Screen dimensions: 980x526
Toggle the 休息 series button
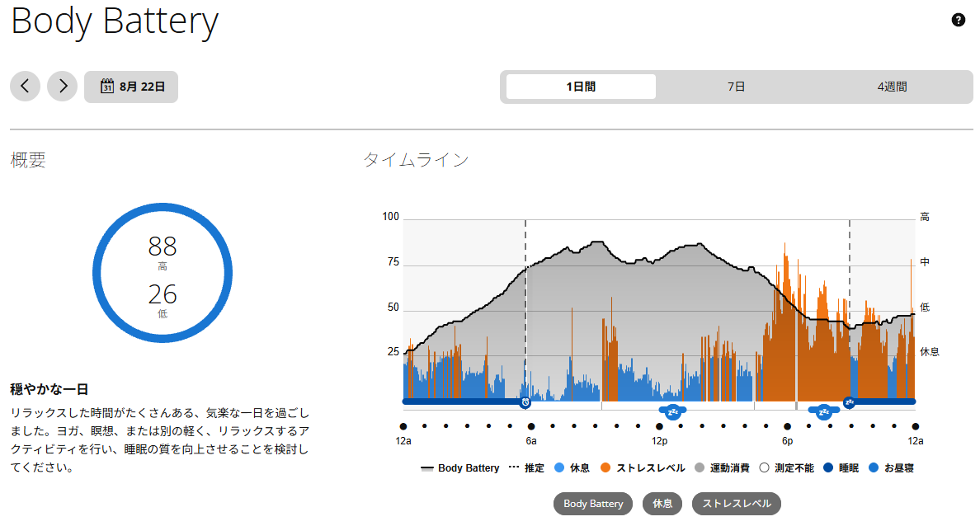pyautogui.click(x=662, y=504)
